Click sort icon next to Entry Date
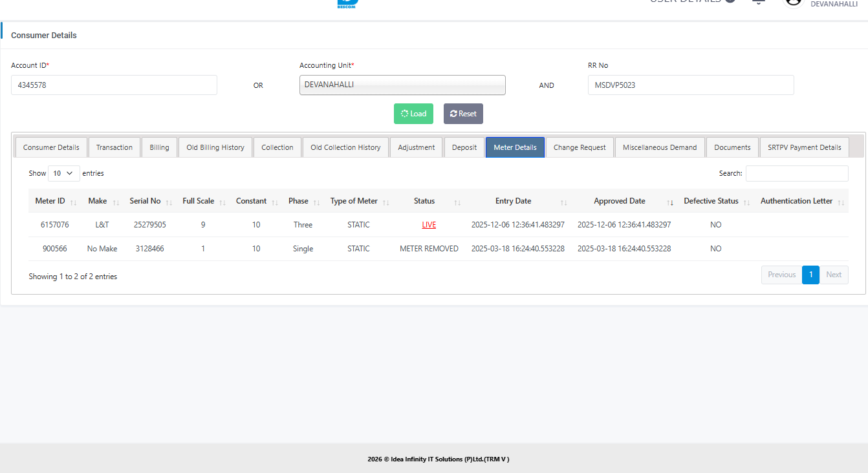 coord(563,202)
